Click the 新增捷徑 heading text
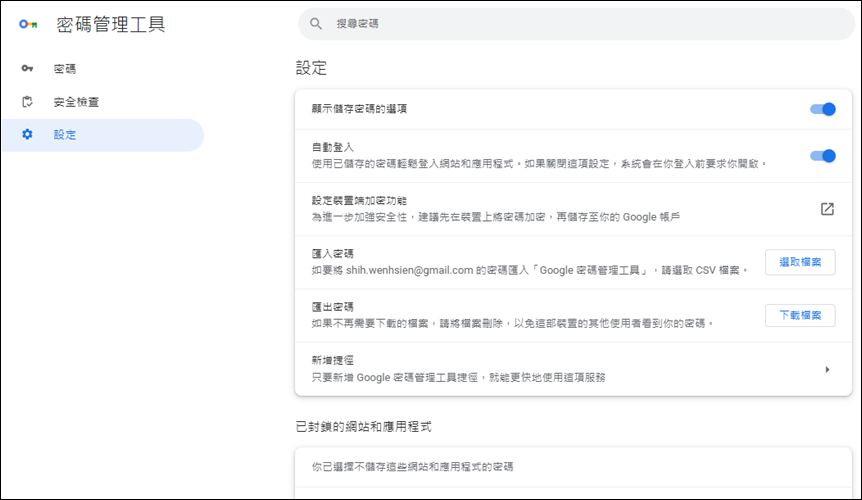 tap(333, 360)
